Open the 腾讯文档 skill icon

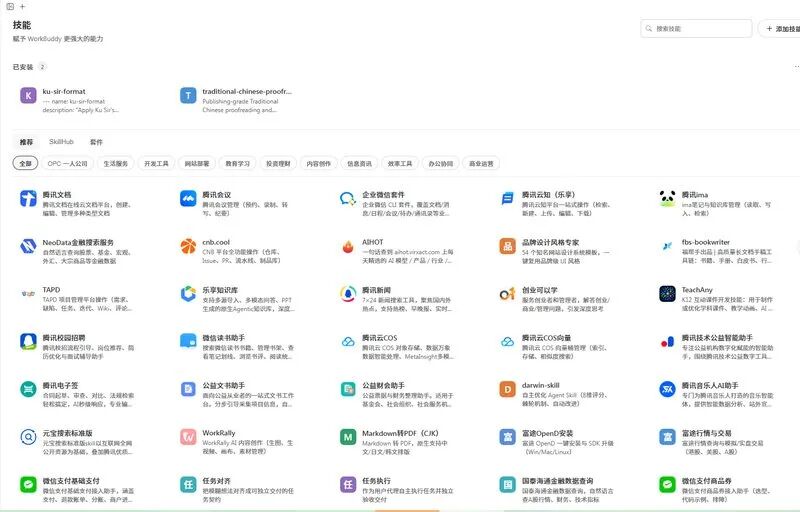[28, 198]
